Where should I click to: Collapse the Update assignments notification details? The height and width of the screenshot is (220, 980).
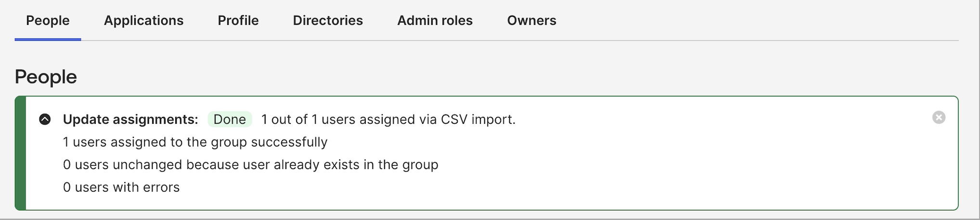[45, 119]
